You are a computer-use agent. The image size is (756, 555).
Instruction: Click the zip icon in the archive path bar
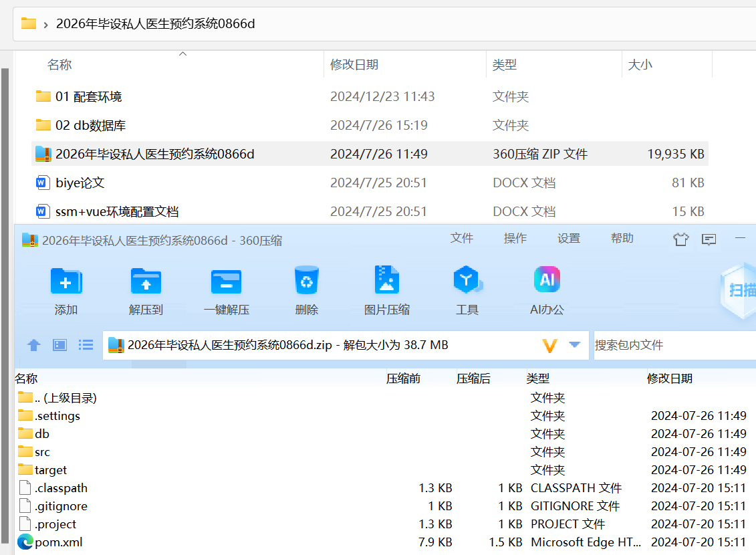point(116,345)
